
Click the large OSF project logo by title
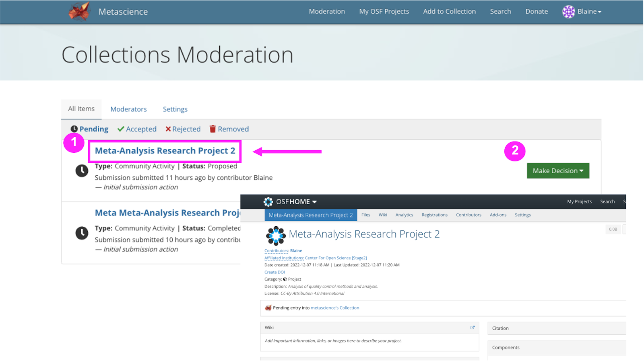tap(276, 236)
